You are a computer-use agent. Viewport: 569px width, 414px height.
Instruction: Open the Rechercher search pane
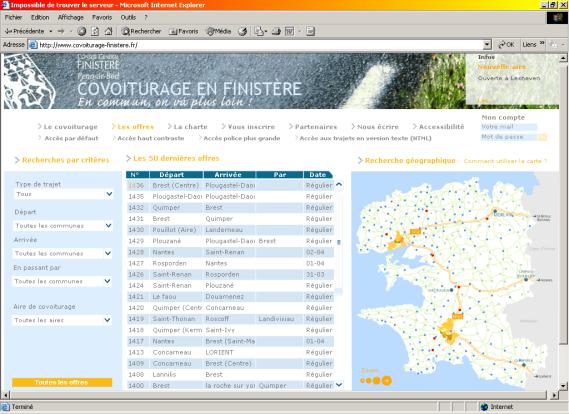(142, 32)
